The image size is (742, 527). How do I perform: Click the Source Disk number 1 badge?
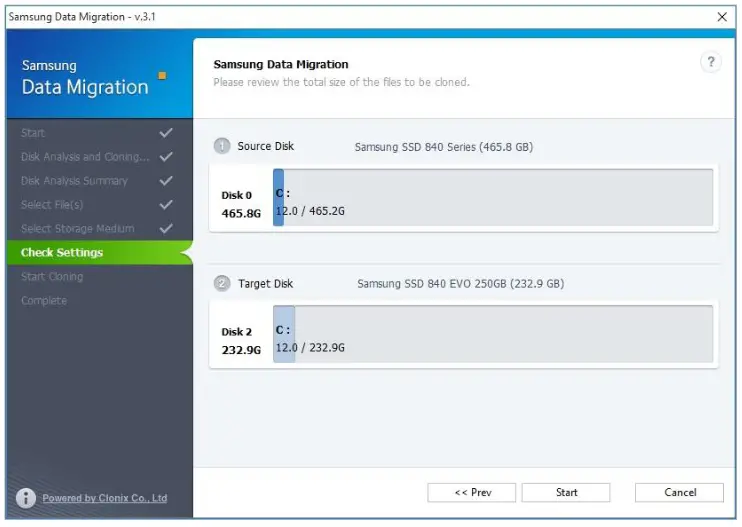coord(221,146)
